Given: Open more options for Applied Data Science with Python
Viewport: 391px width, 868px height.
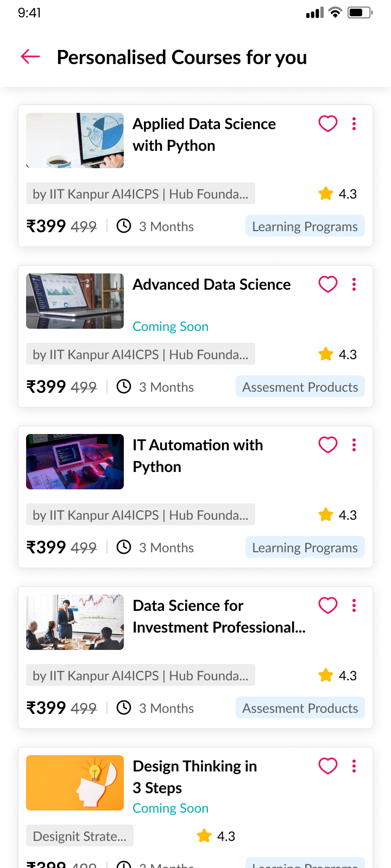Looking at the screenshot, I should click(x=354, y=124).
